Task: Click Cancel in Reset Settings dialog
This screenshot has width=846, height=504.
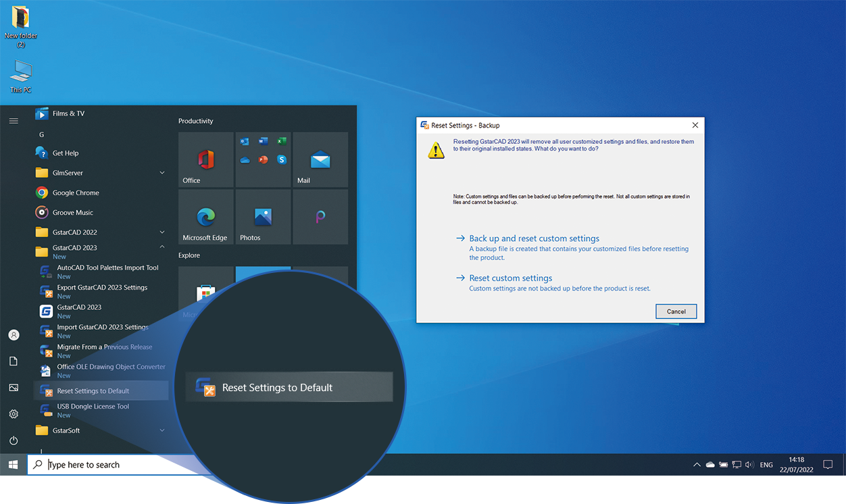Action: [x=676, y=311]
